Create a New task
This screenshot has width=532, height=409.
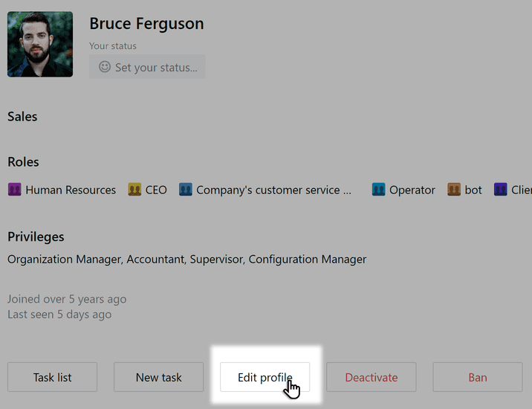pyautogui.click(x=158, y=377)
